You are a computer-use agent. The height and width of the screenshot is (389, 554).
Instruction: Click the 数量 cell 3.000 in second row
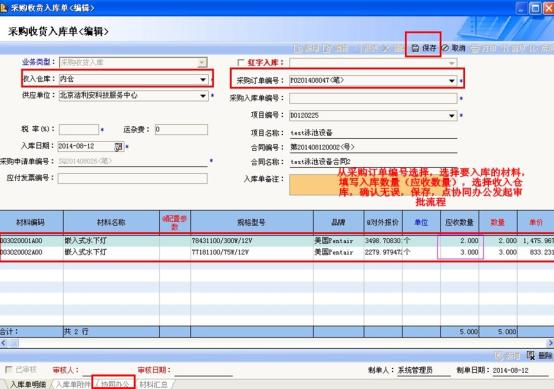pyautogui.click(x=498, y=252)
